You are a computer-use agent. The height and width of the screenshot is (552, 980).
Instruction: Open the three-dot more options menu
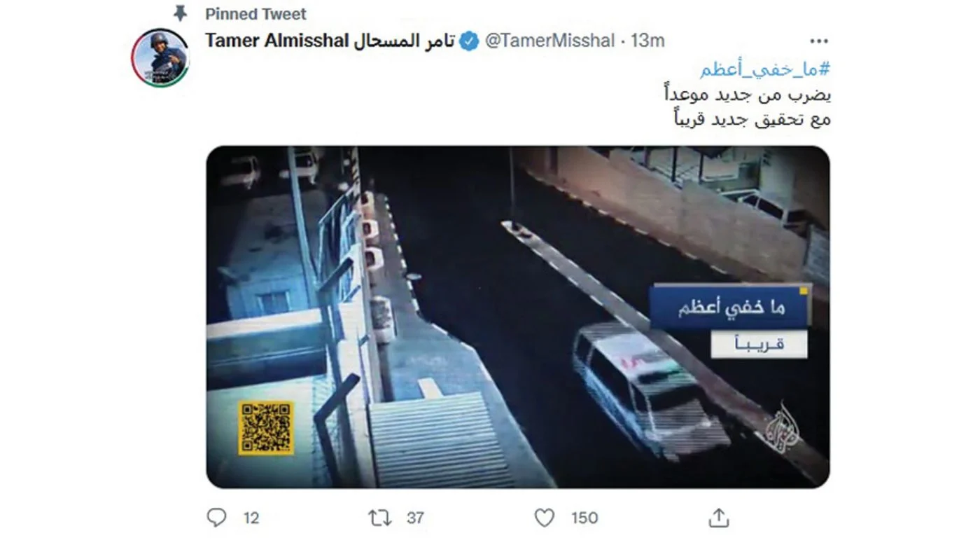tap(818, 41)
